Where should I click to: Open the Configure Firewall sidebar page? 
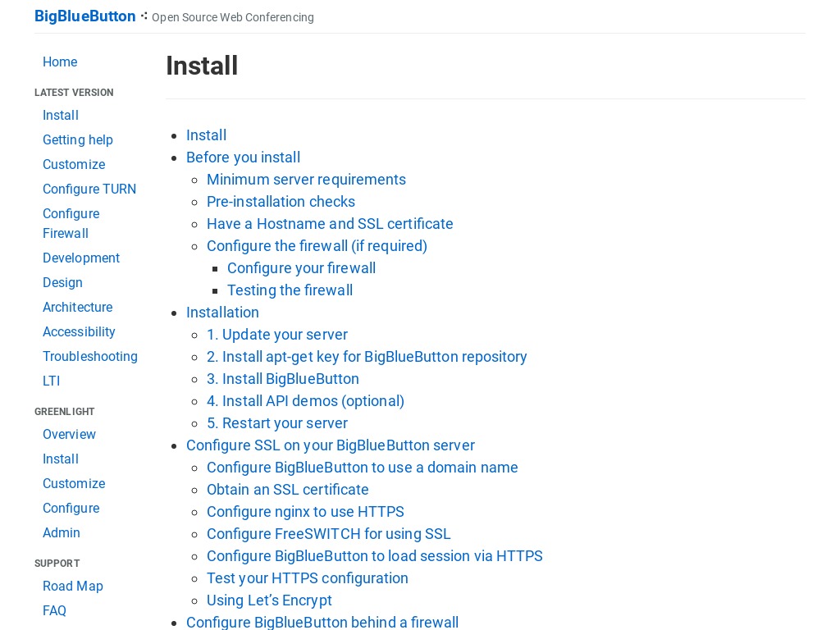[71, 224]
